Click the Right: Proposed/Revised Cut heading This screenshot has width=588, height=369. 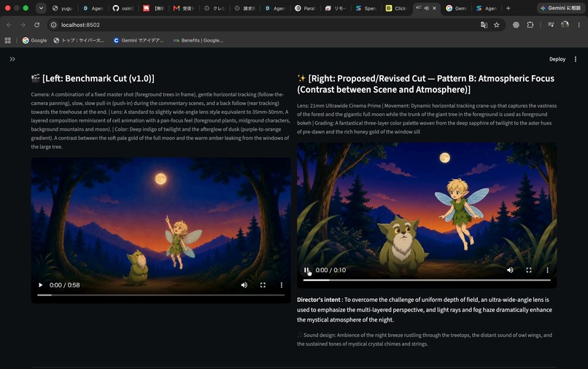425,84
